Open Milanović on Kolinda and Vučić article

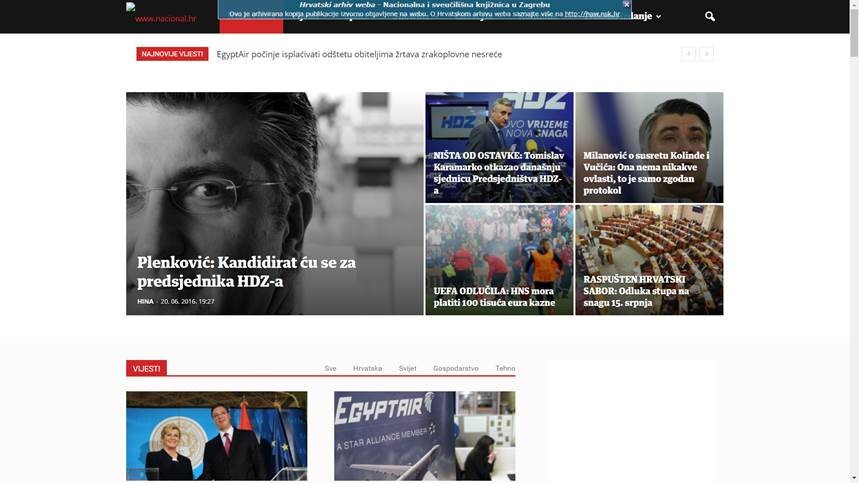646,172
